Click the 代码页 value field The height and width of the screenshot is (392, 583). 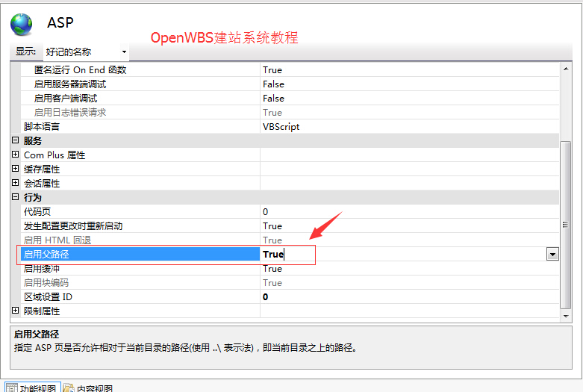266,212
